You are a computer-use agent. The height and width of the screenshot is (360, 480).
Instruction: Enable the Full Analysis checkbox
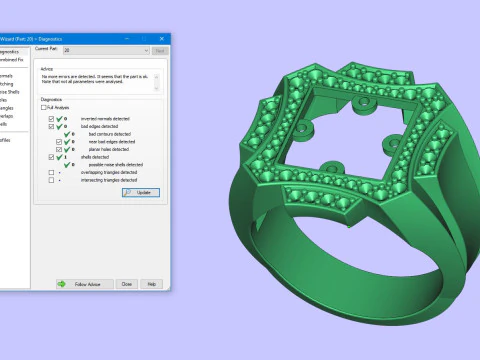(44, 107)
